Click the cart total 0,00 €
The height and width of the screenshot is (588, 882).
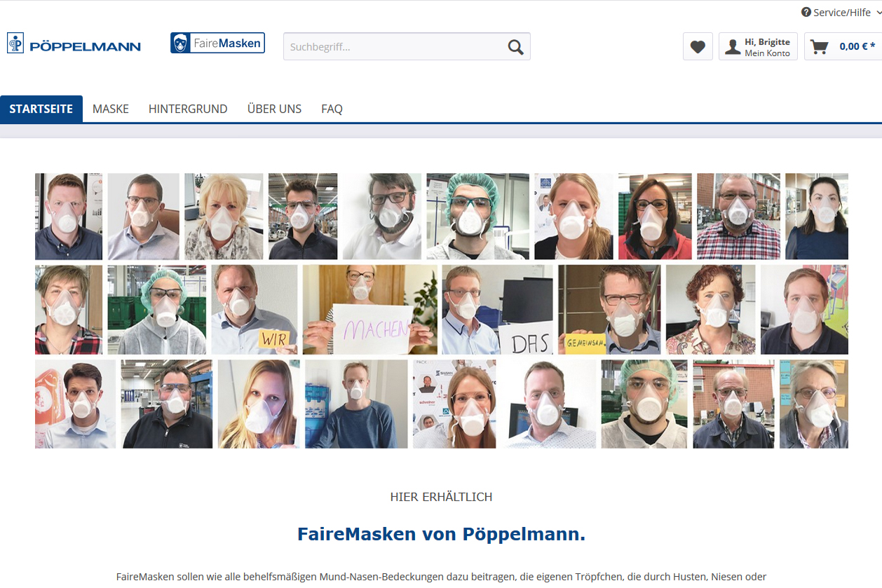pyautogui.click(x=857, y=46)
